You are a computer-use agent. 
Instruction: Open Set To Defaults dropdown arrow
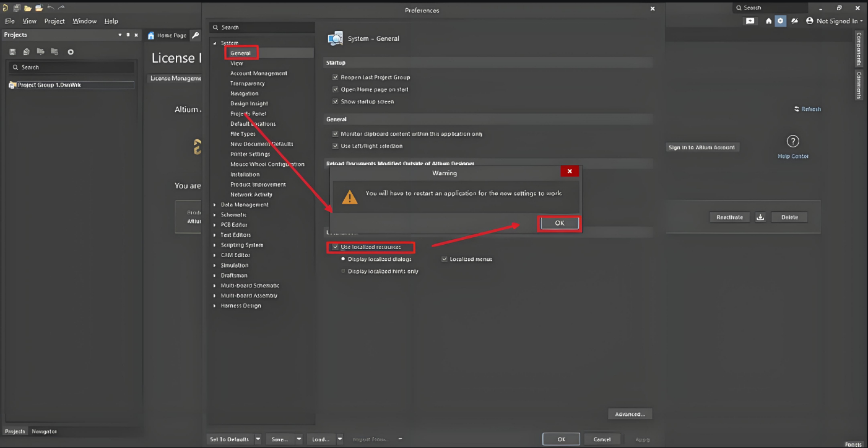[x=258, y=439]
